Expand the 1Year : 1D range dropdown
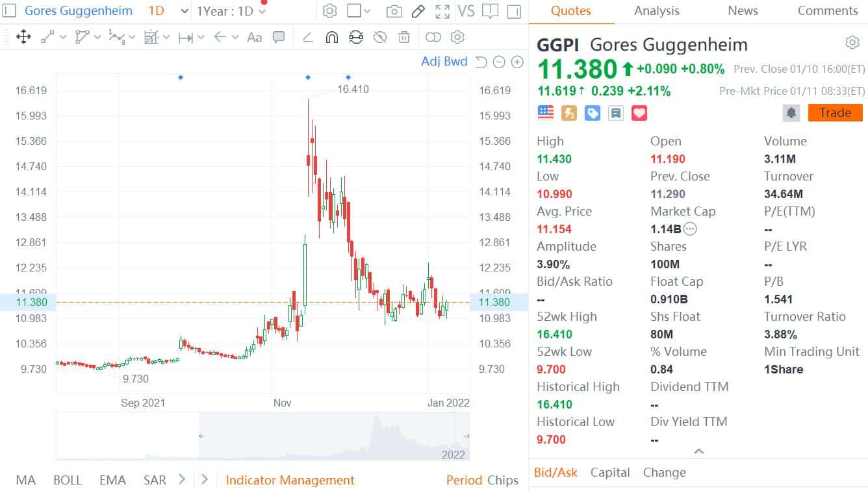Screen dimensions: 868x491 tap(262, 12)
